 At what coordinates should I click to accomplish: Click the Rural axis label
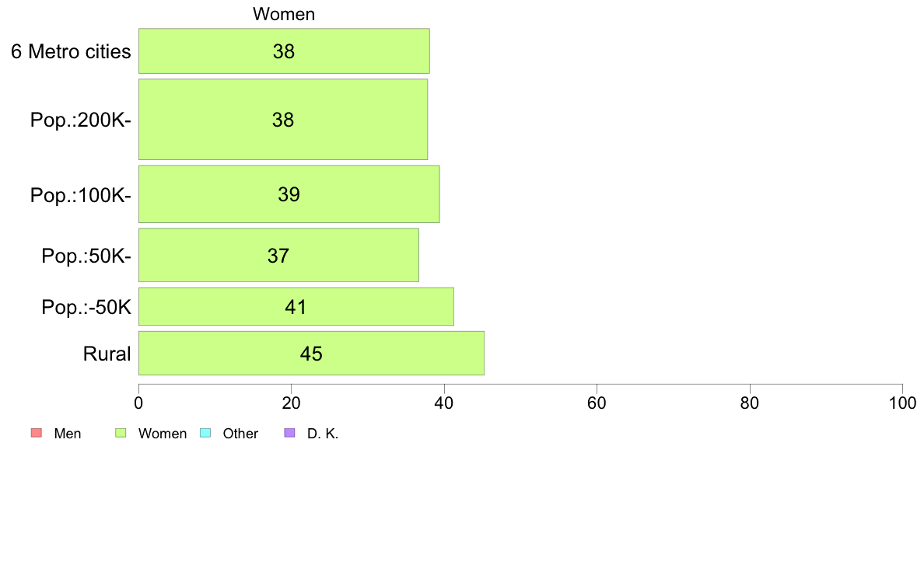(107, 354)
